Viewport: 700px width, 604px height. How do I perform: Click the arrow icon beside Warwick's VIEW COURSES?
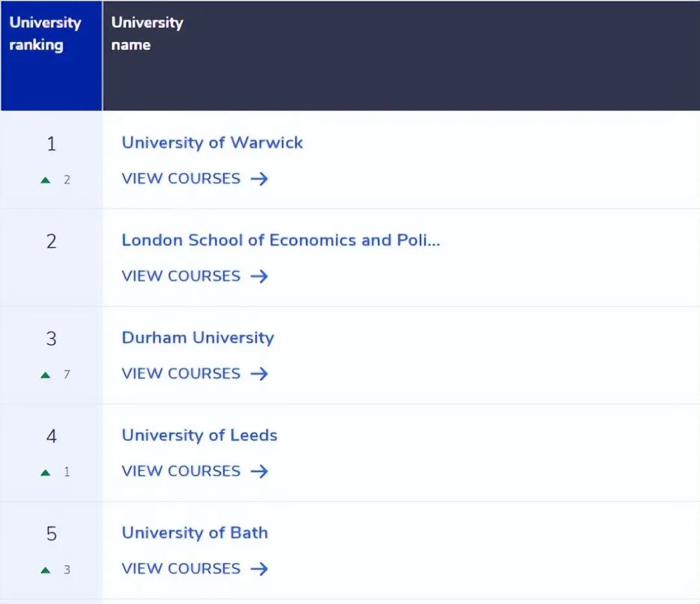point(259,179)
